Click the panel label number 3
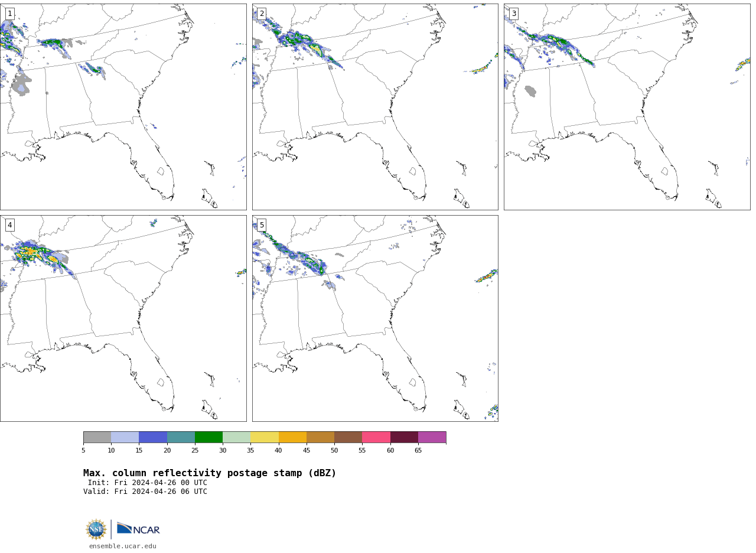Screen dimensions: 756x553 [513, 14]
